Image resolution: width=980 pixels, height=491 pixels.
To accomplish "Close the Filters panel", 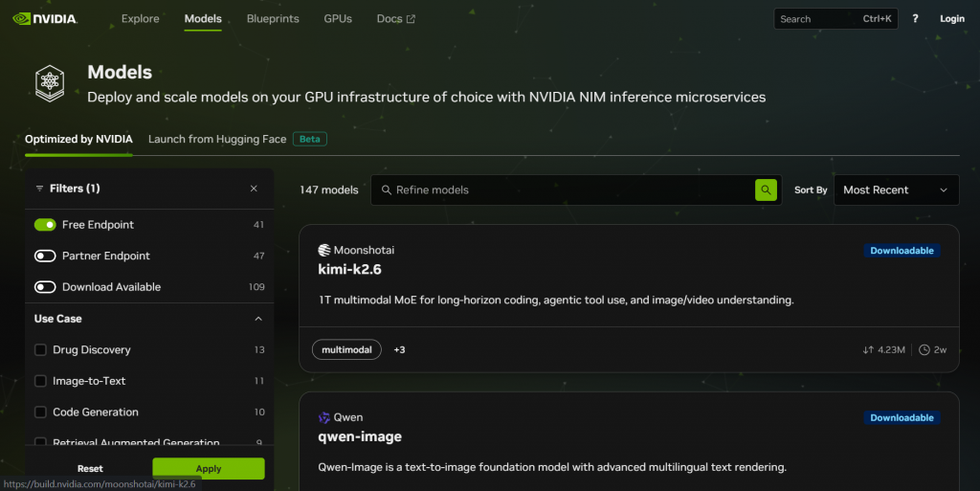I will point(254,188).
